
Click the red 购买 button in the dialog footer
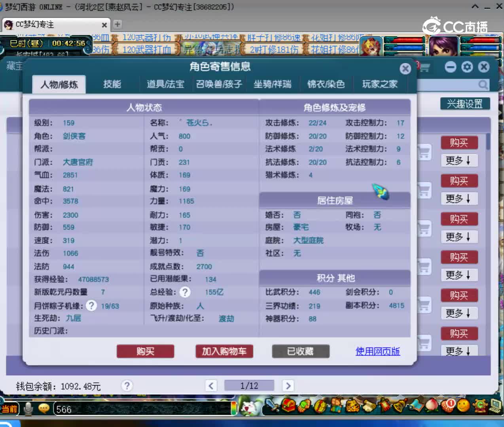point(145,351)
